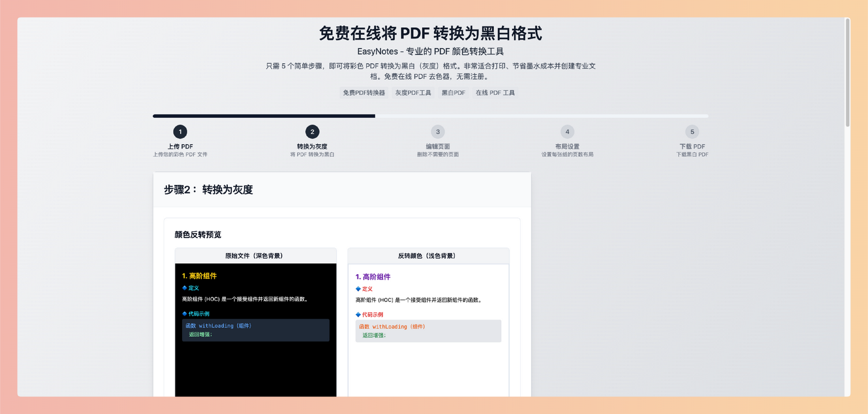Click the 转换为灰度 step label
Screen dimensions: 868x414
pyautogui.click(x=312, y=146)
